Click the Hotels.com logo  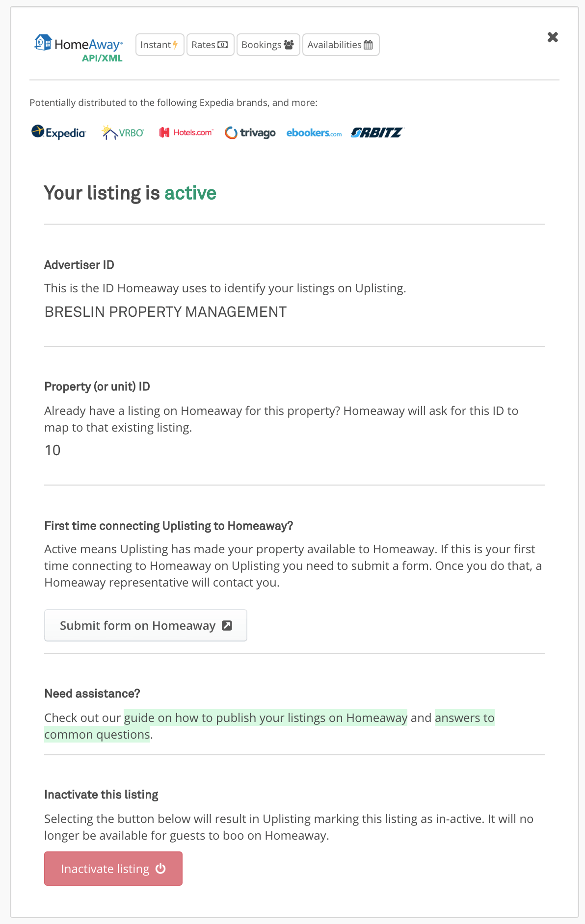pos(186,132)
